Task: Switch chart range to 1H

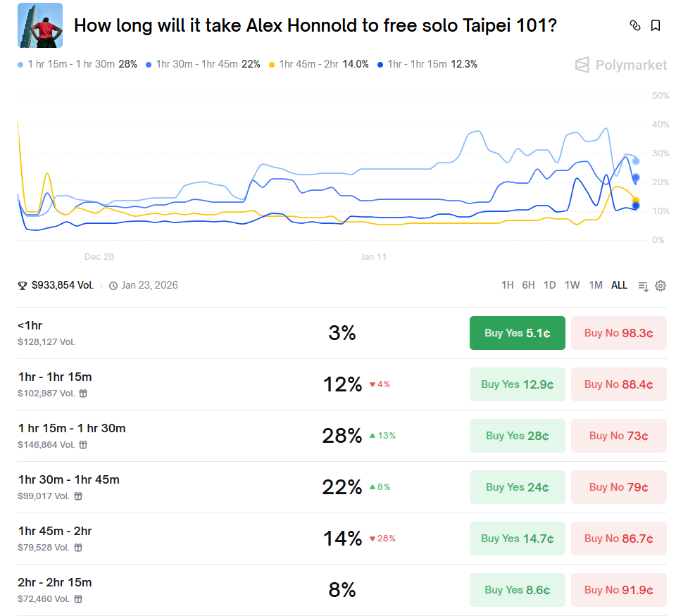Action: [x=507, y=285]
